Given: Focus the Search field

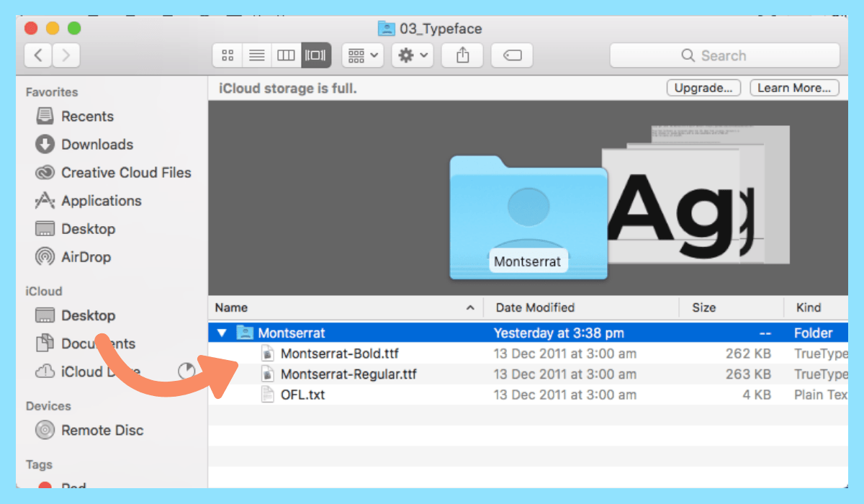Looking at the screenshot, I should click(x=724, y=55).
